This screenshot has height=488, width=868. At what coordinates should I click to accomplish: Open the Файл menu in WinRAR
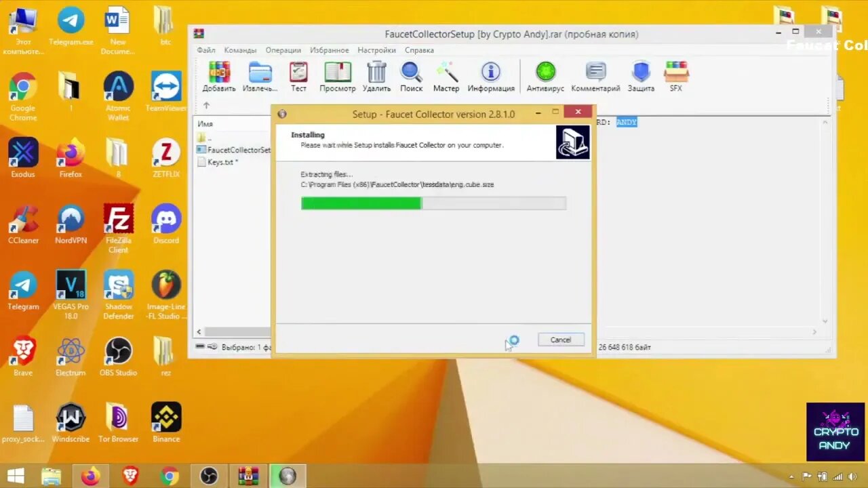[x=206, y=50]
